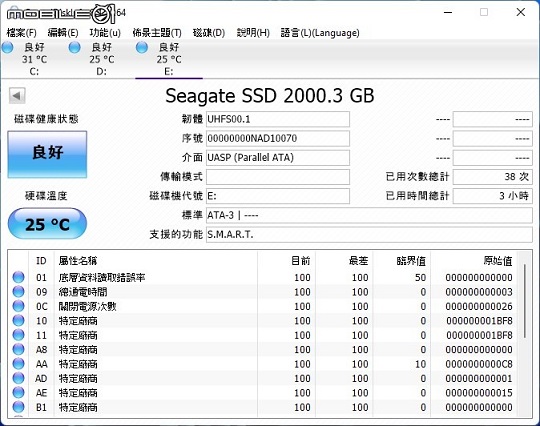Click raw value 0000000000C8
Image resolution: width=540 pixels, height=426 pixels.
pos(479,364)
